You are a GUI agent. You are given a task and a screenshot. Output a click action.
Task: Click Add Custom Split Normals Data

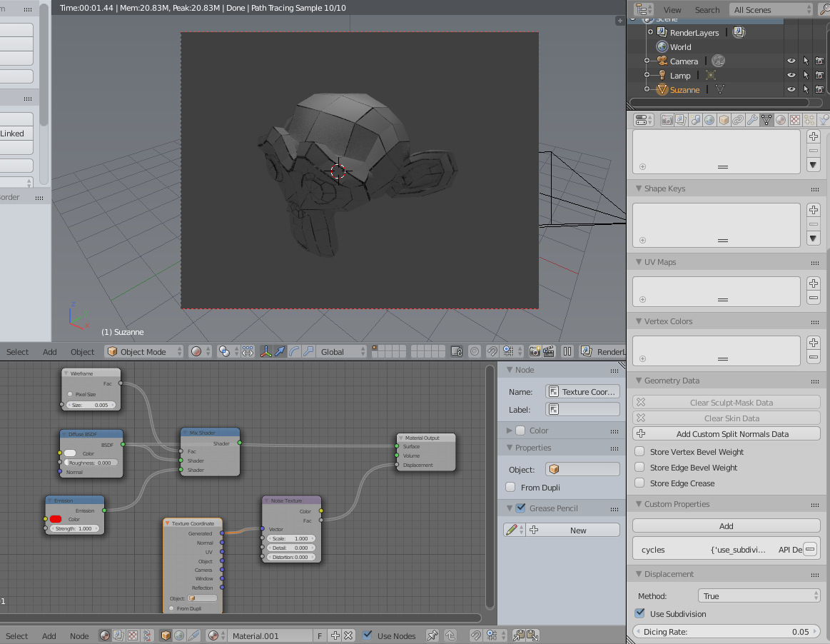[727, 434]
